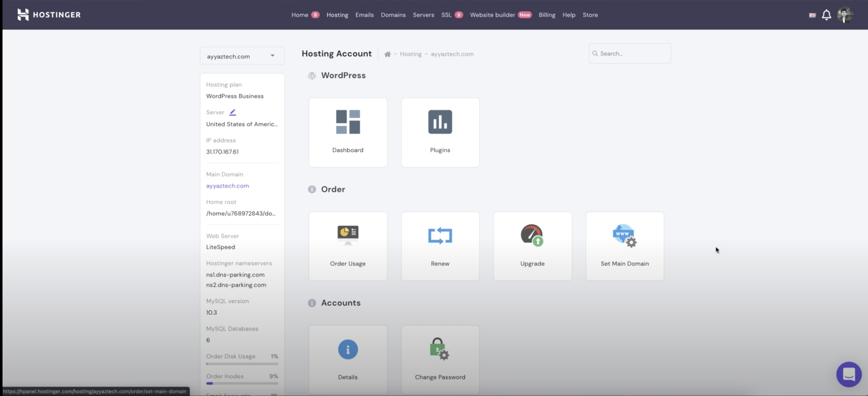This screenshot has height=396, width=868.
Task: Open the WordPress Dashboard tile
Action: click(x=348, y=132)
